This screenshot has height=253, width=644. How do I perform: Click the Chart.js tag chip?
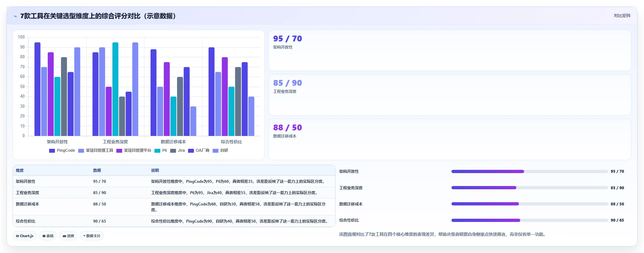25,236
